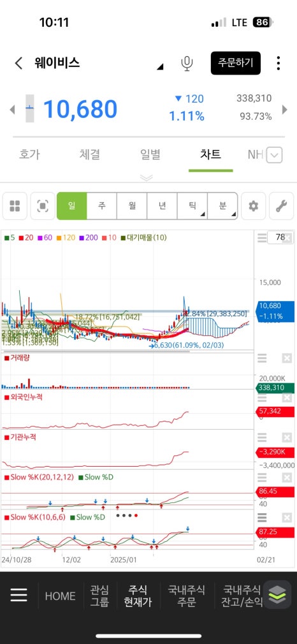Open 국내주식 주문 in the bottom bar
Screen dimensions: 297x644
[x=186, y=596]
